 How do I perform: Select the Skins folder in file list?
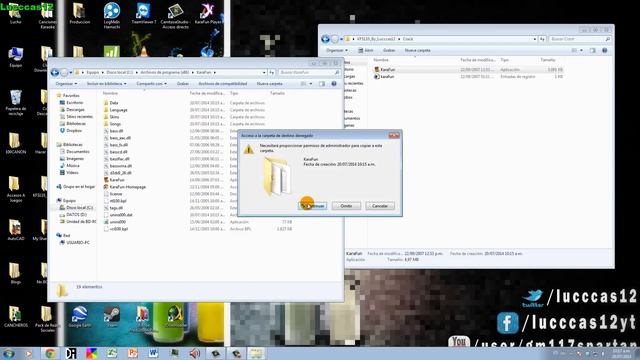(x=111, y=117)
